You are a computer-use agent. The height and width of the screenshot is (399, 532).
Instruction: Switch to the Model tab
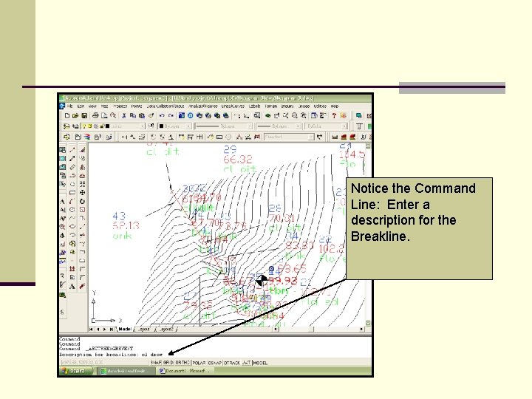124,329
